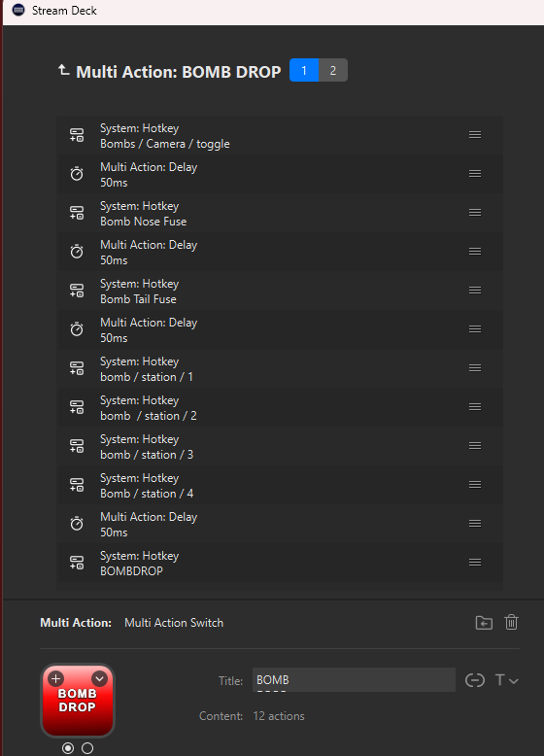Toggle the title visibility icon beside Title field
Screen dimensions: 544x756
(x=475, y=680)
